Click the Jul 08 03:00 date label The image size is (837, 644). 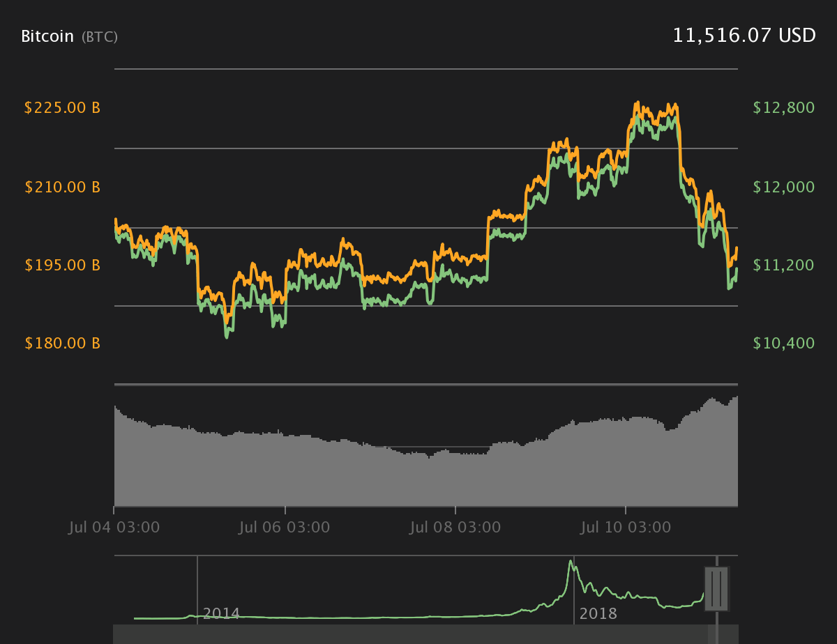coord(455,528)
